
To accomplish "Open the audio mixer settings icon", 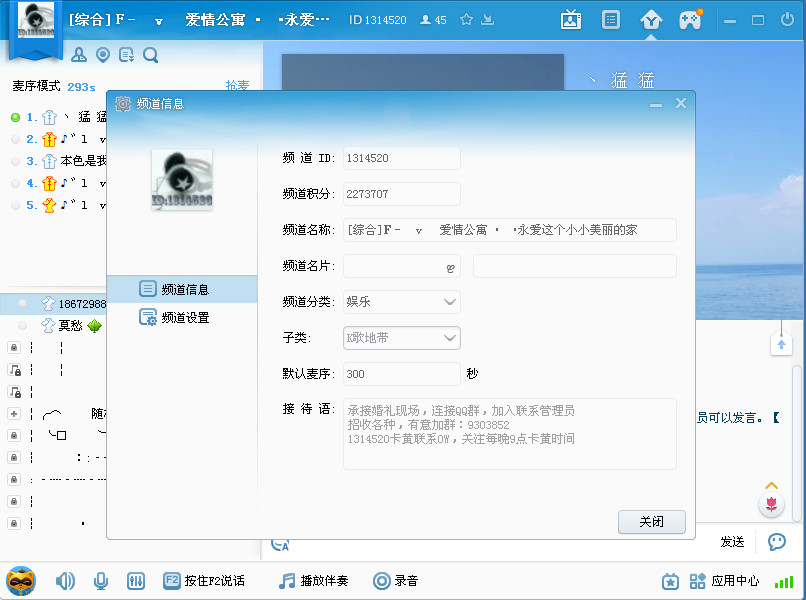I will click(x=136, y=581).
